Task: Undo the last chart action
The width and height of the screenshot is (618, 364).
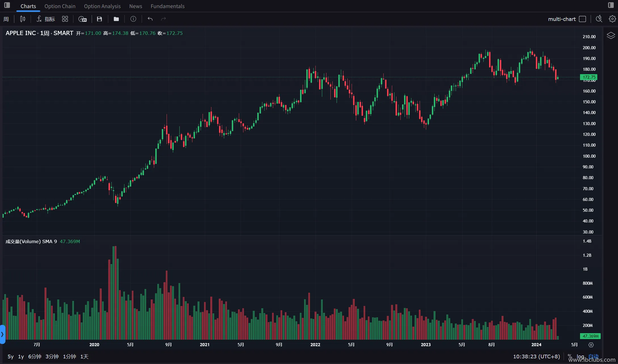Action: (x=150, y=19)
